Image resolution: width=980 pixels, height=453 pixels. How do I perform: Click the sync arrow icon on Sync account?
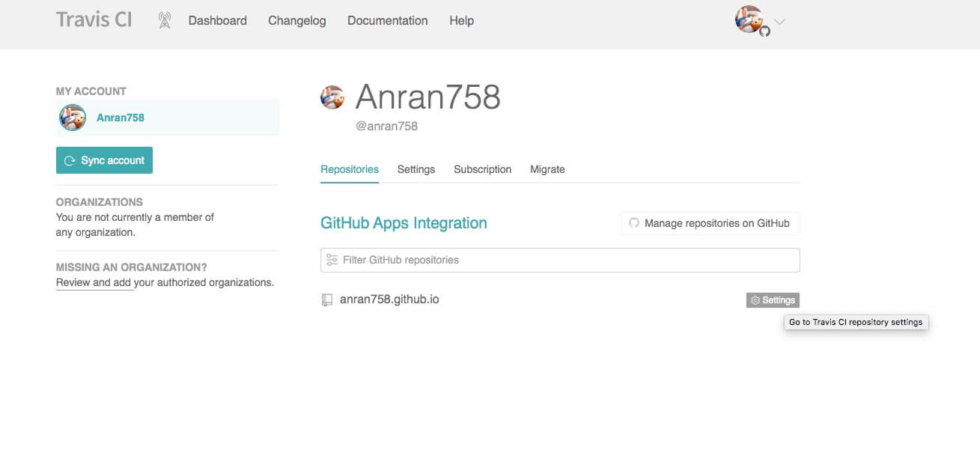pyautogui.click(x=70, y=160)
